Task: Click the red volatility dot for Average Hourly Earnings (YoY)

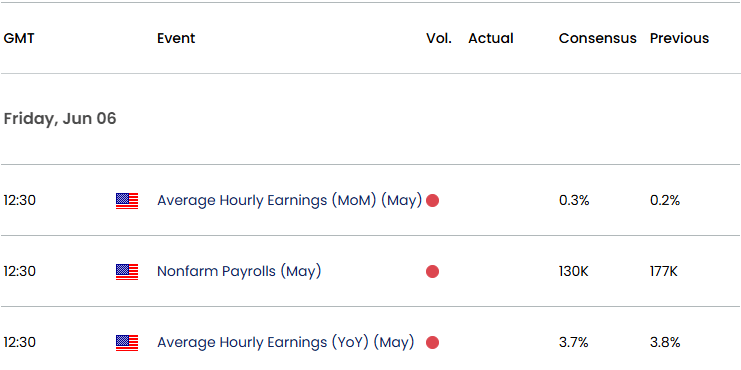Action: pyautogui.click(x=432, y=343)
